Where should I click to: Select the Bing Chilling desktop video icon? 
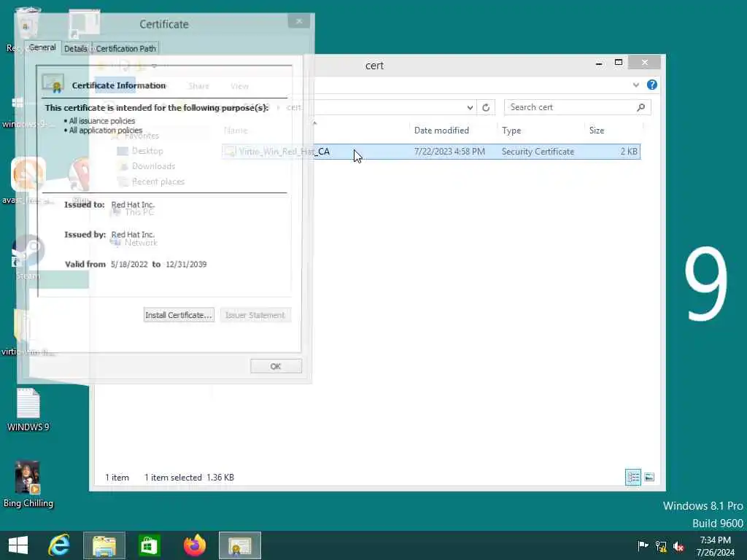click(x=28, y=484)
